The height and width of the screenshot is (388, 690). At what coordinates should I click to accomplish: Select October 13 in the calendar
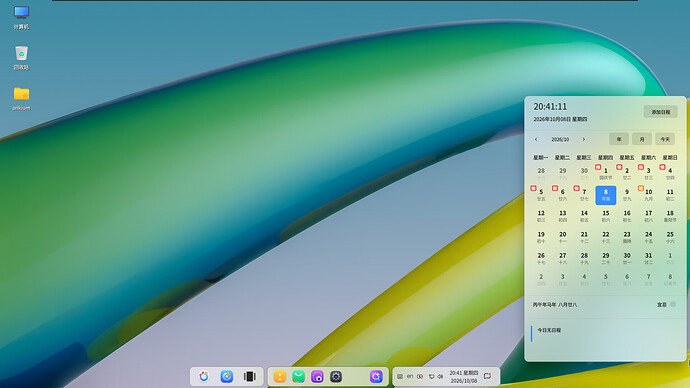(x=562, y=216)
